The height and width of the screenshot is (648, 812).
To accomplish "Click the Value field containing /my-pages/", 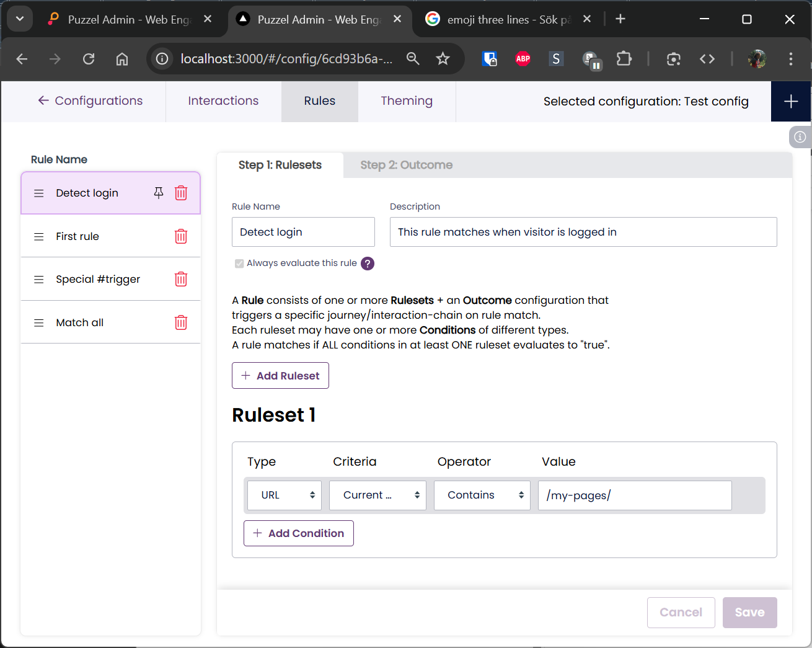I will (x=634, y=495).
